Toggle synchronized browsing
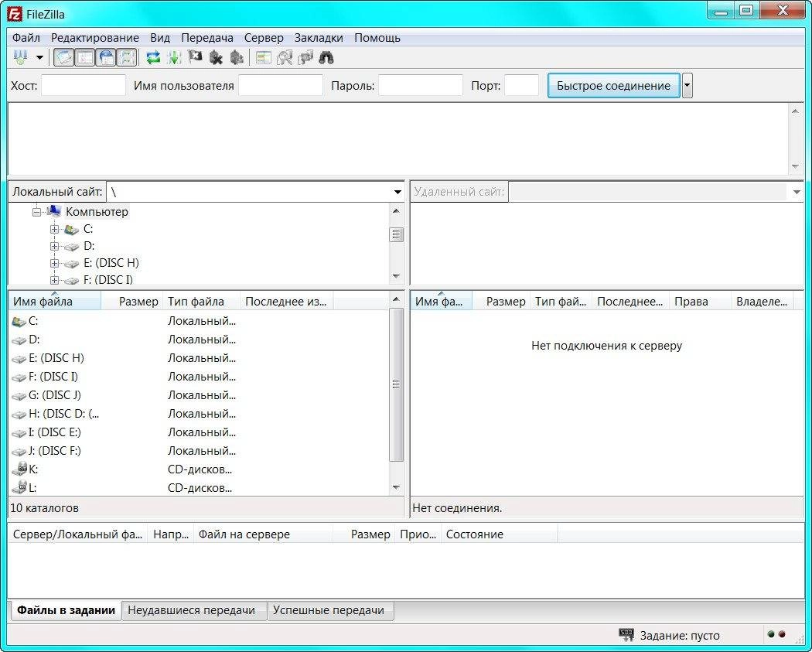This screenshot has height=652, width=812. point(305,57)
